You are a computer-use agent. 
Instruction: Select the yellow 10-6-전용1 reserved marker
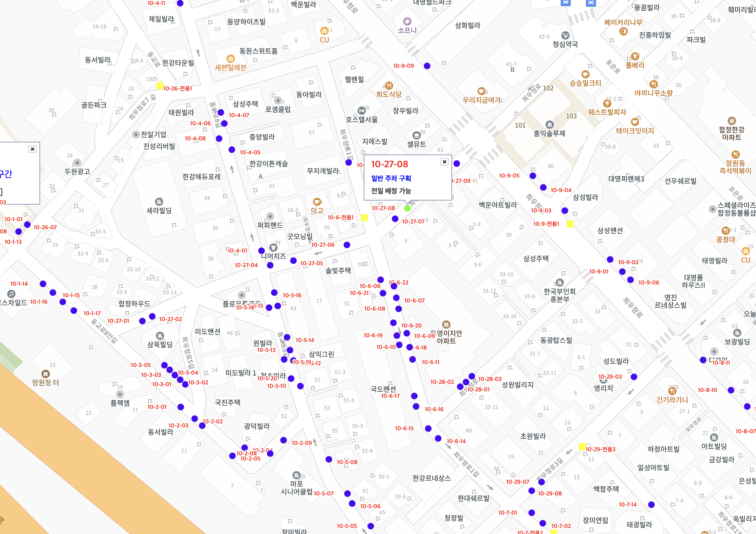click(364, 217)
